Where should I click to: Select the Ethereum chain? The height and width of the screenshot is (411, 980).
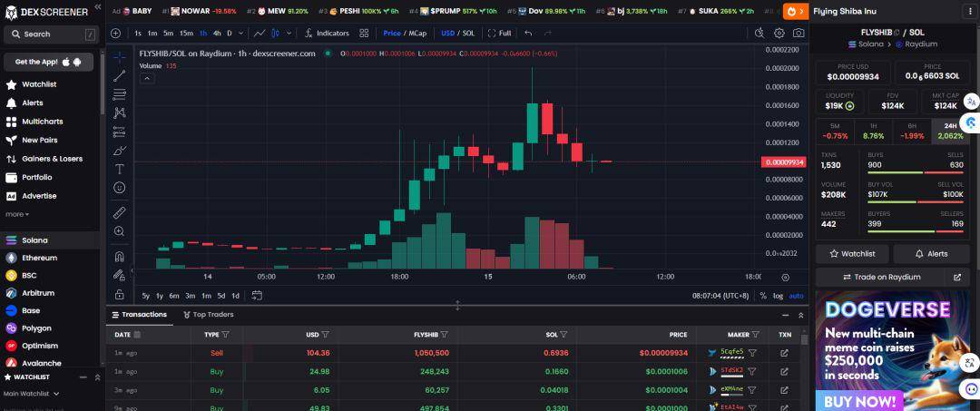coord(39,258)
